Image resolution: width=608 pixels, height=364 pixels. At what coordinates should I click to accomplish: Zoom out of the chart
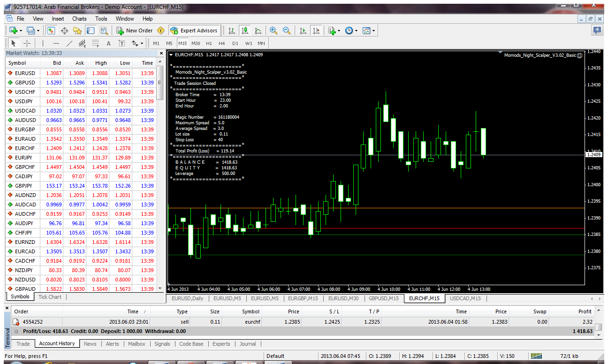(286, 30)
